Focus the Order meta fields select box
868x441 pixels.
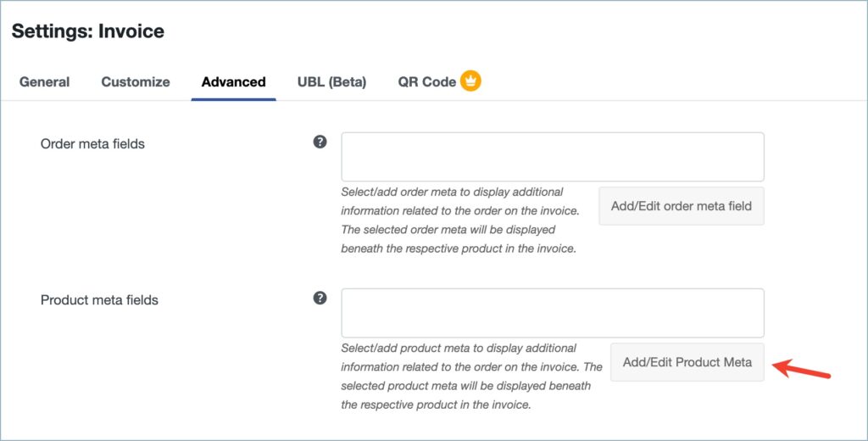(553, 157)
